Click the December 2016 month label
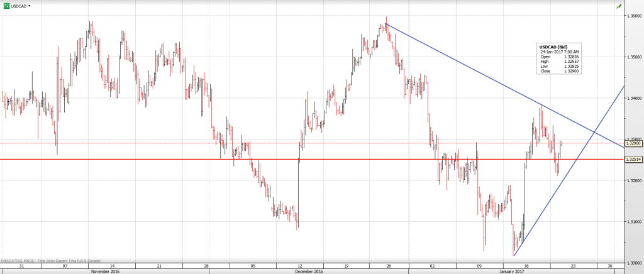The width and height of the screenshot is (644, 274). (x=309, y=271)
